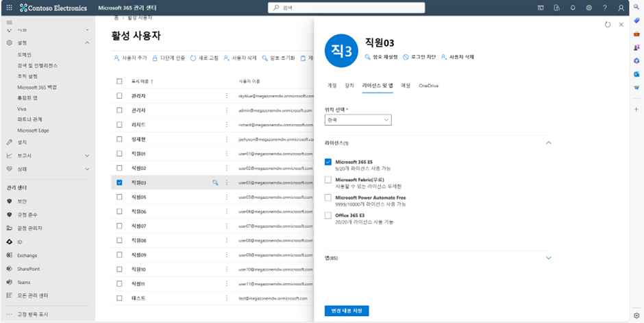This screenshot has height=323, width=644.
Task: Check Microsoft Power Automate Free license
Action: click(x=327, y=198)
